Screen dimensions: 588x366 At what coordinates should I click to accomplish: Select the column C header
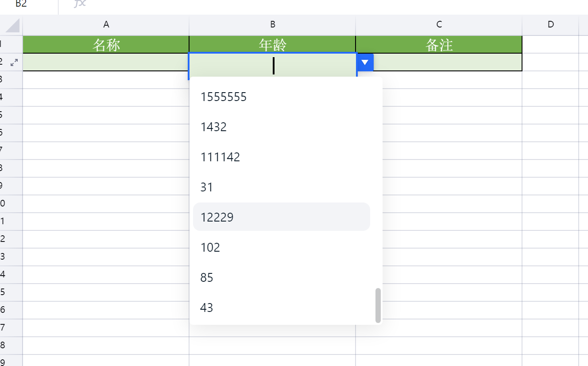coord(439,25)
